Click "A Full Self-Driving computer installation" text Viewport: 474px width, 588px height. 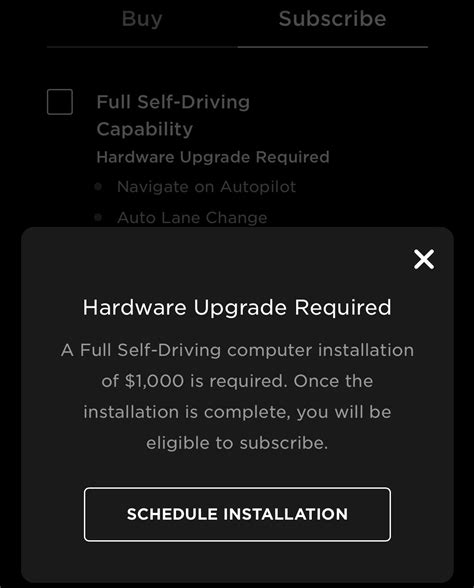click(237, 351)
